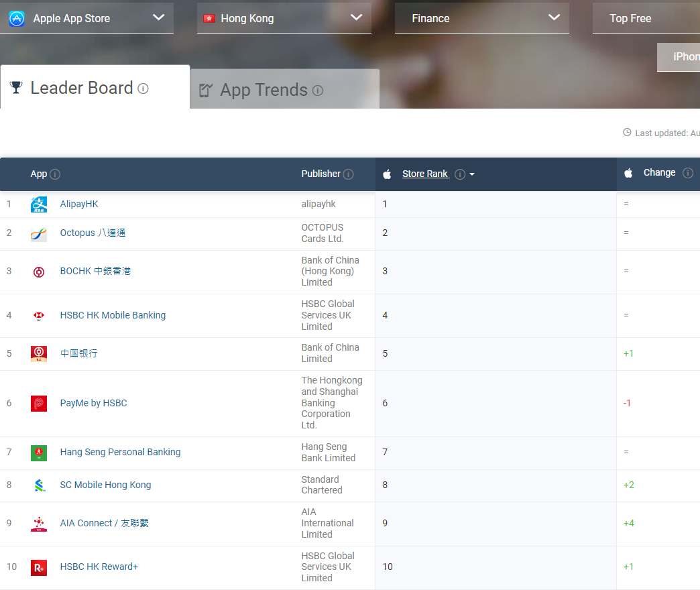
Task: Open Hang Seng Personal Banking link
Action: click(x=121, y=452)
